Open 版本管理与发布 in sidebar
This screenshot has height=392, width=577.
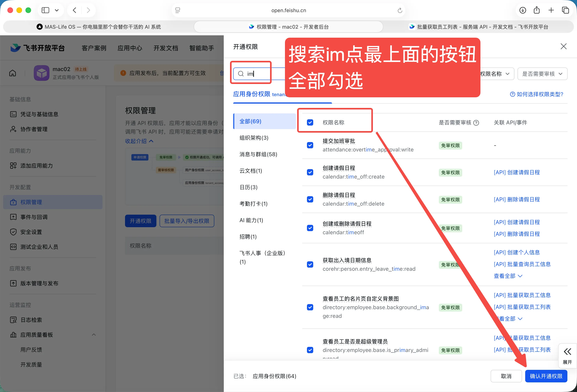coord(53,283)
